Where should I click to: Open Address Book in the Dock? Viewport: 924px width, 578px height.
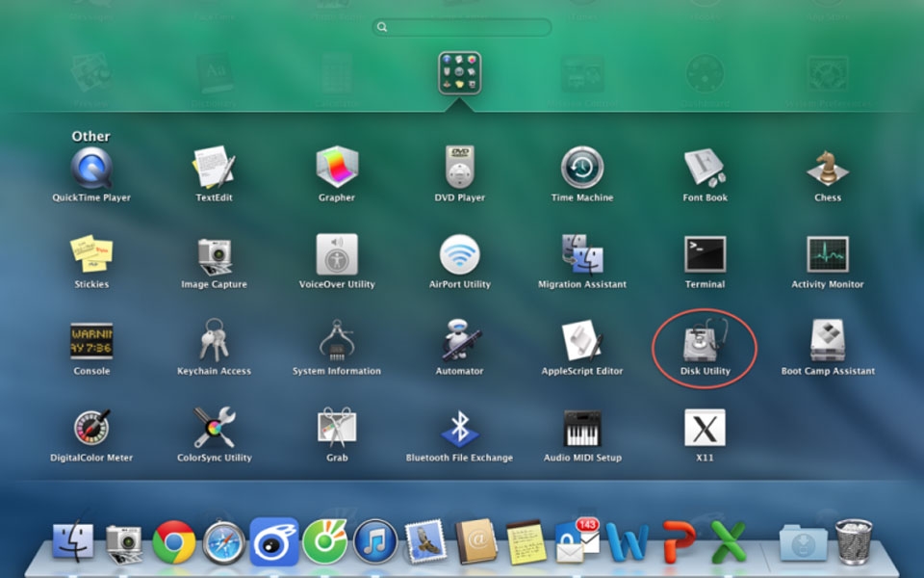[476, 540]
